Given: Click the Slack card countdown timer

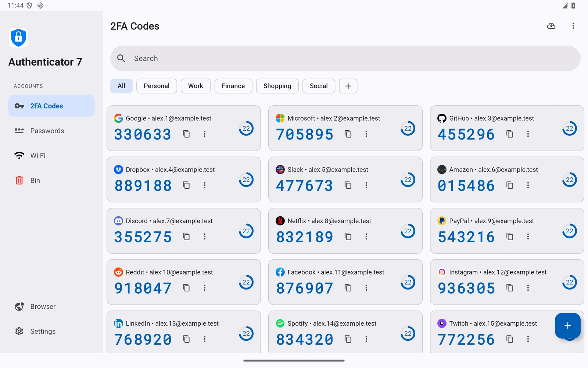Looking at the screenshot, I should coord(408,180).
